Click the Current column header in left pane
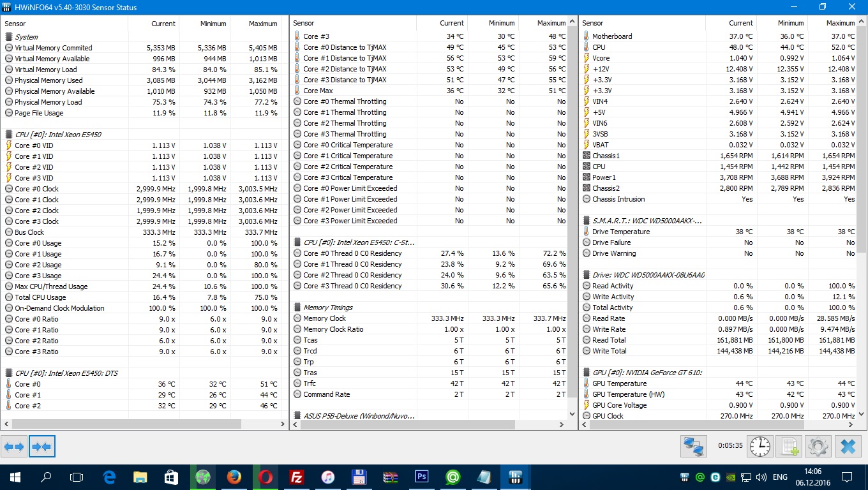 tap(154, 24)
